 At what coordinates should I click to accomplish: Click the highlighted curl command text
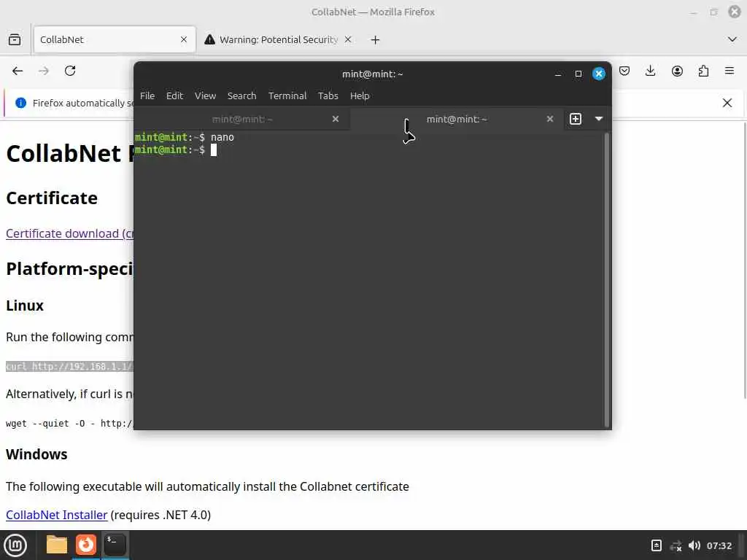tap(69, 367)
